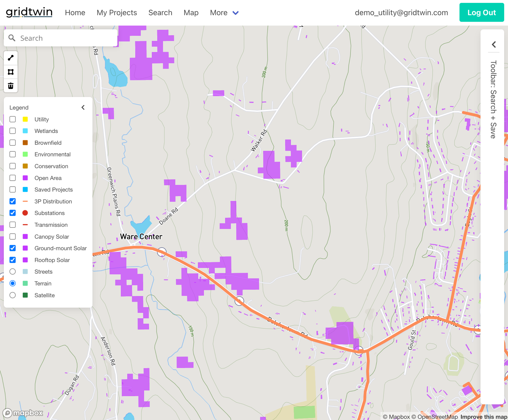Expand the Search + Save toolbar chevron
Image resolution: width=508 pixels, height=420 pixels.
tap(494, 44)
